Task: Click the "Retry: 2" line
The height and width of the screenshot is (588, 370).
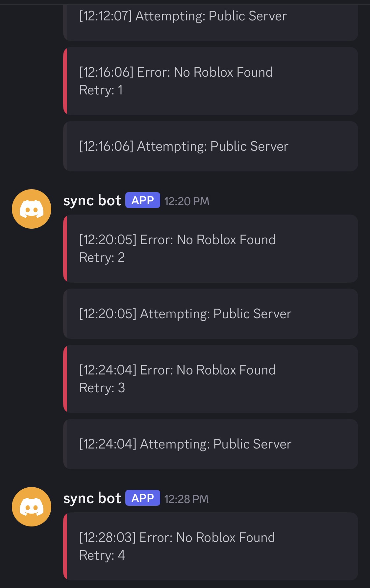Action: pyautogui.click(x=102, y=258)
